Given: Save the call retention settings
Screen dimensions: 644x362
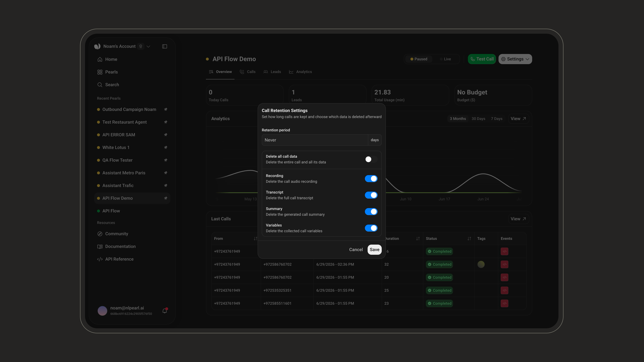Looking at the screenshot, I should tap(374, 250).
